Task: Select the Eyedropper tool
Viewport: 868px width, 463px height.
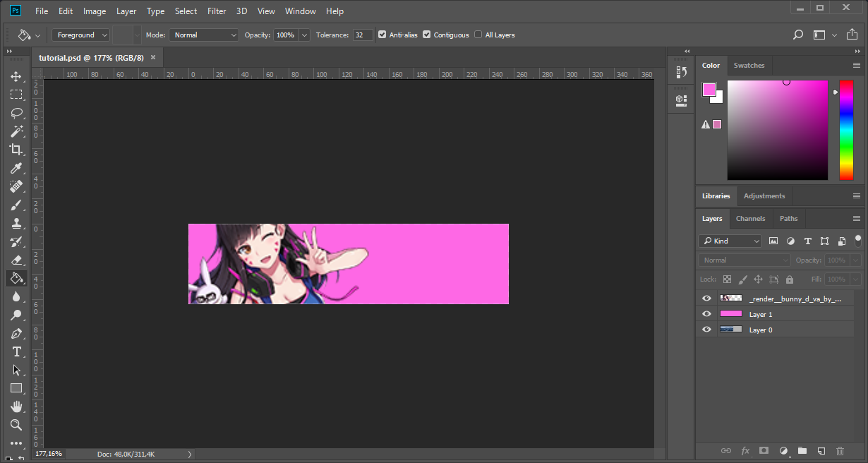Action: [16, 168]
